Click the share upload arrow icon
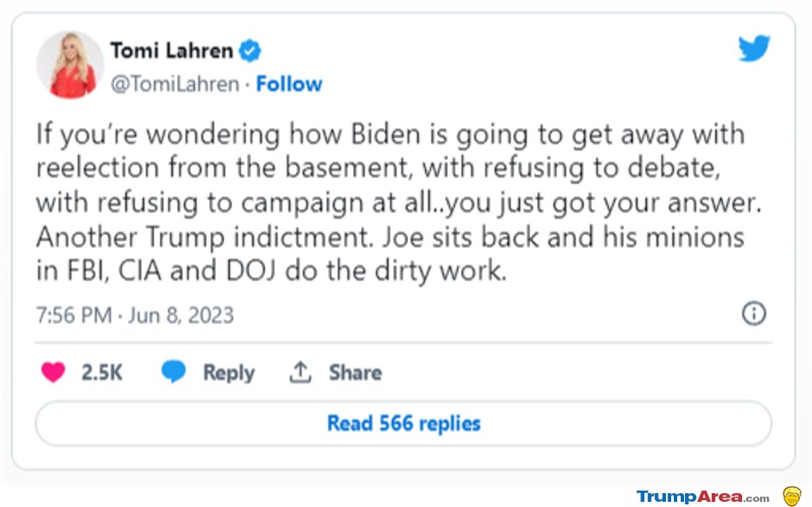 click(301, 372)
